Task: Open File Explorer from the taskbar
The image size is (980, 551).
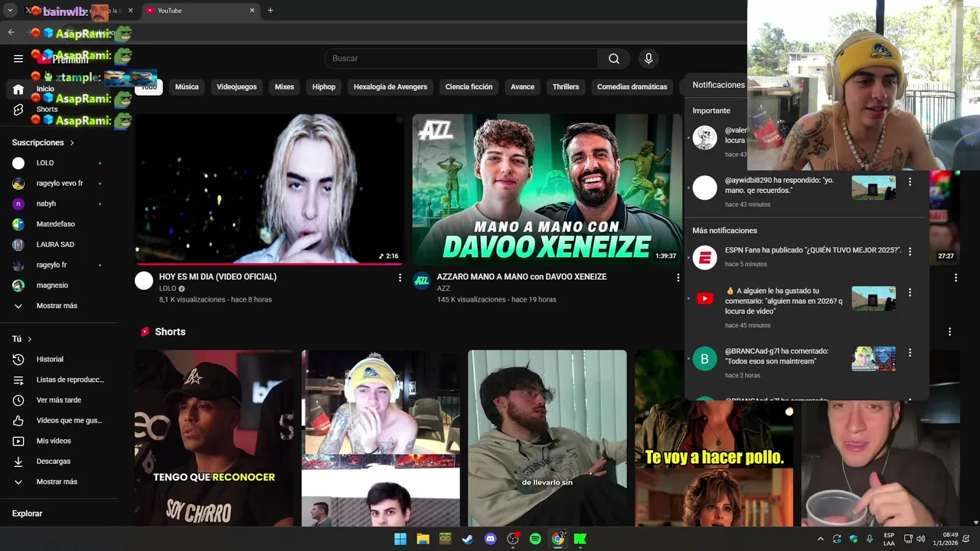Action: click(x=423, y=539)
